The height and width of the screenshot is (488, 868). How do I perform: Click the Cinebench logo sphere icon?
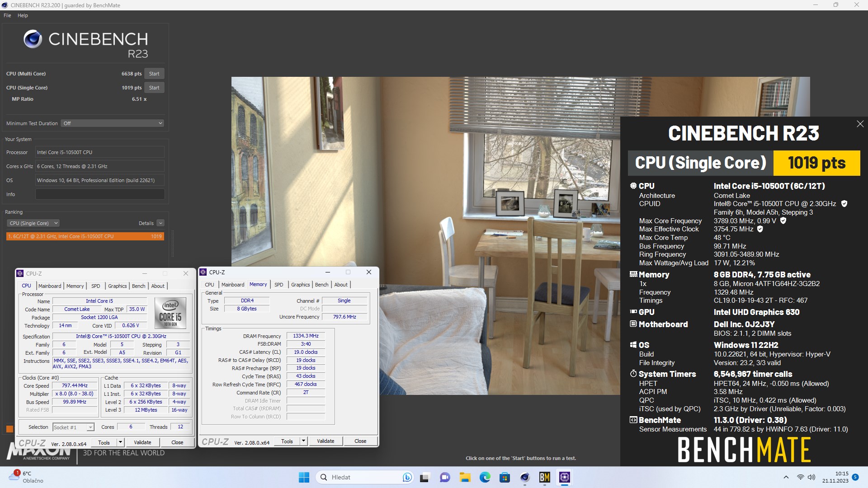tap(33, 39)
